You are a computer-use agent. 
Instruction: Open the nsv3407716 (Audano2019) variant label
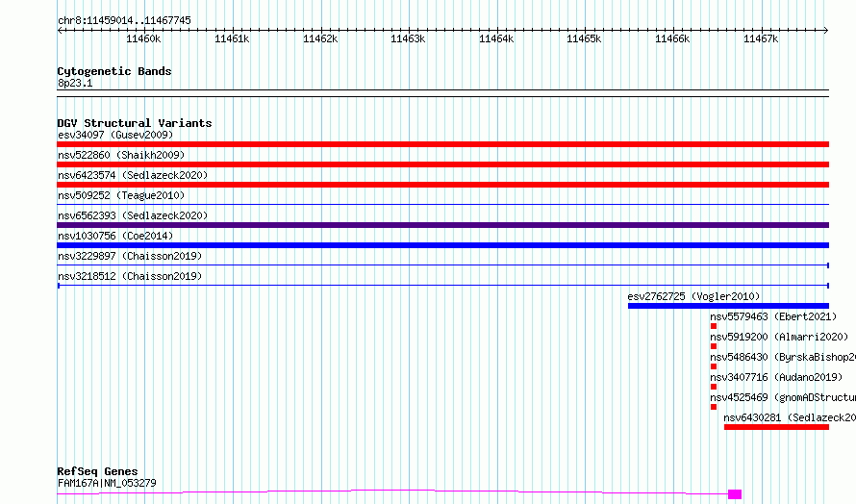(776, 377)
